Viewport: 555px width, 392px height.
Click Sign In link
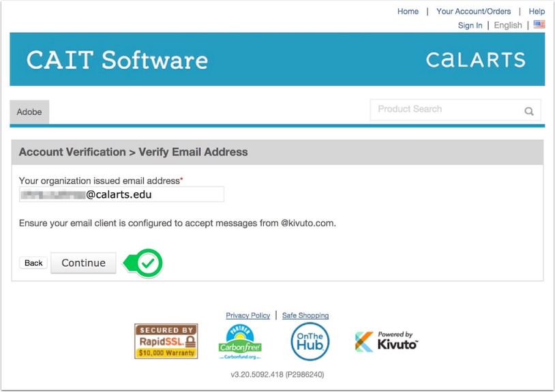point(470,25)
